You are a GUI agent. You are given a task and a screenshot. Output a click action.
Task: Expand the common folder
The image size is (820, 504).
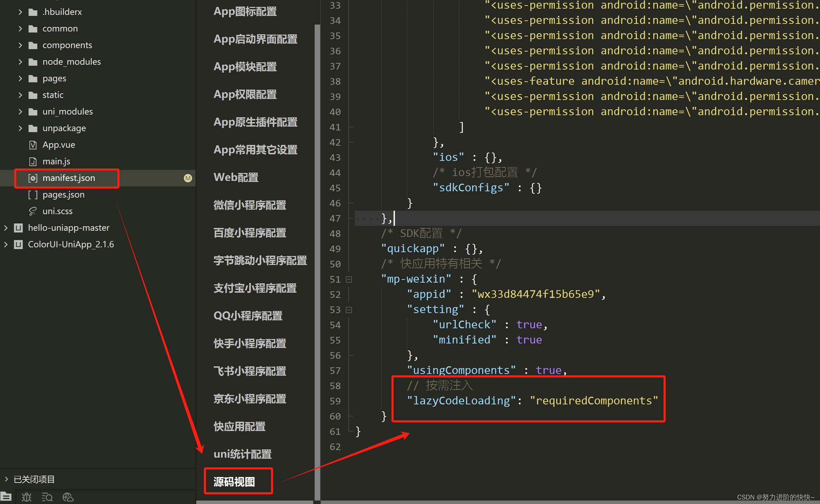[20, 29]
